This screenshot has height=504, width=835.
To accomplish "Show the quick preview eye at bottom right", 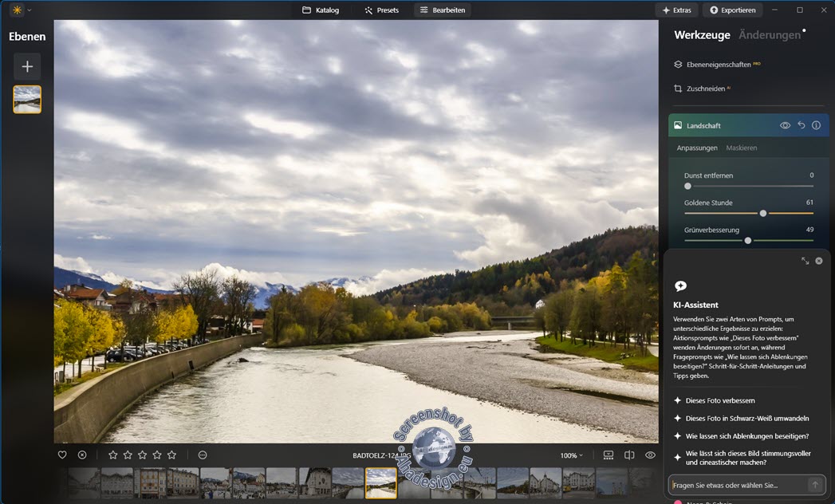I will point(650,454).
